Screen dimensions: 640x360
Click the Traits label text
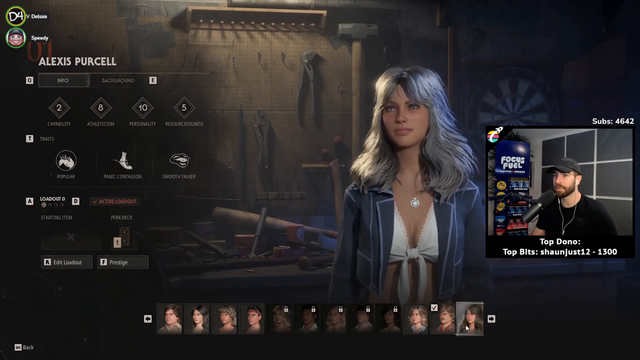(47, 139)
